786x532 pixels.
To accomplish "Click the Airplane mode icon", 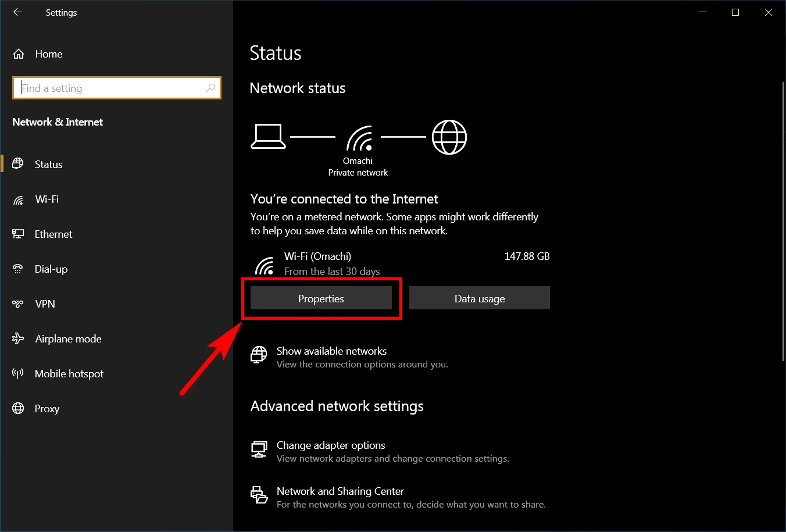I will (x=18, y=338).
